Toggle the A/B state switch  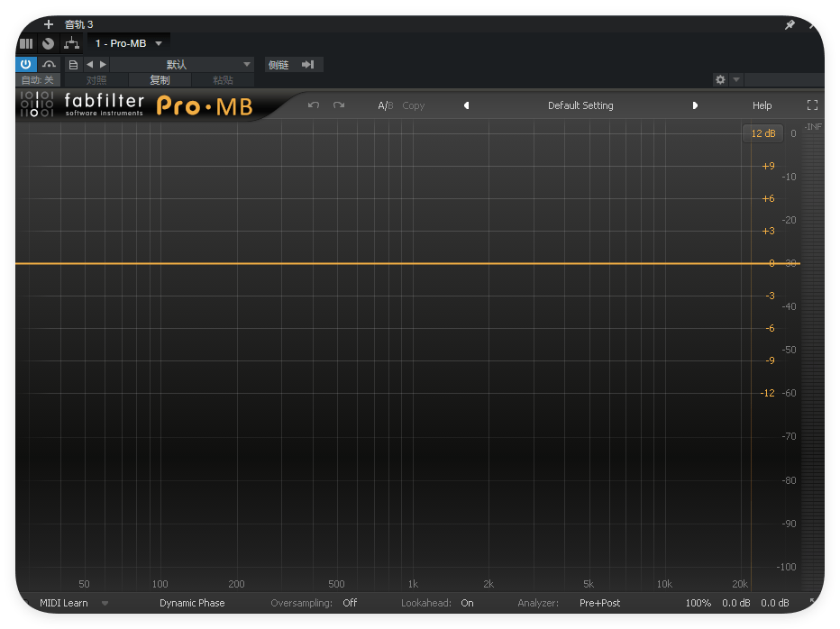click(385, 105)
